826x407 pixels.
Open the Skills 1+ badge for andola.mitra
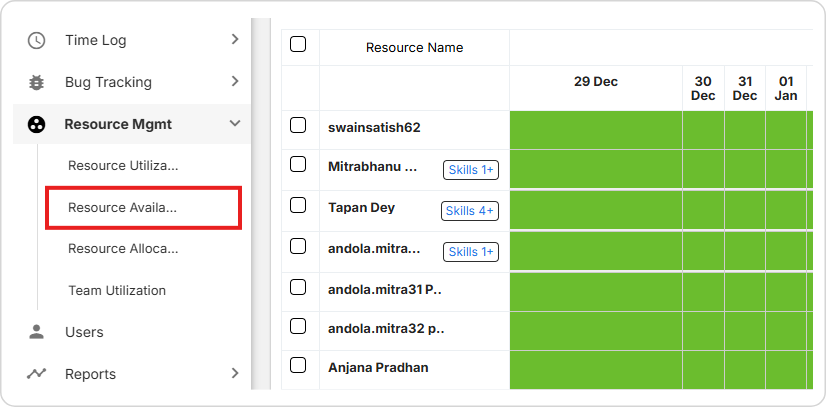(x=471, y=252)
